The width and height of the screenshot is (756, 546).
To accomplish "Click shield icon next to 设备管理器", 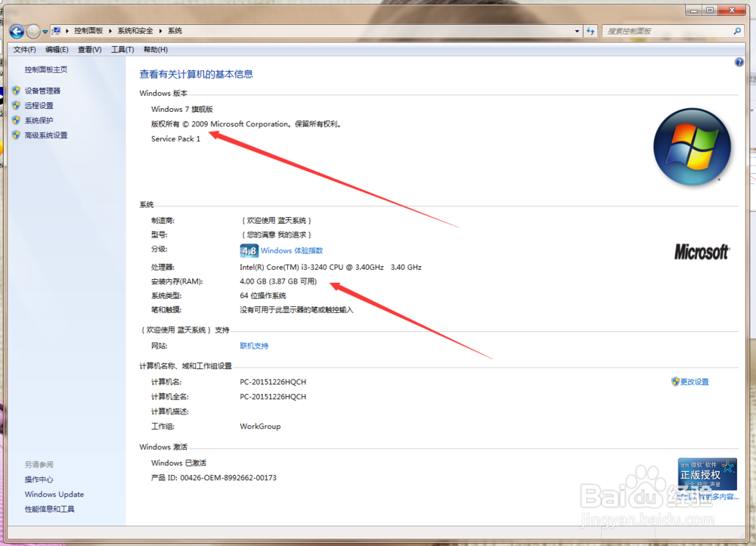I will (17, 91).
